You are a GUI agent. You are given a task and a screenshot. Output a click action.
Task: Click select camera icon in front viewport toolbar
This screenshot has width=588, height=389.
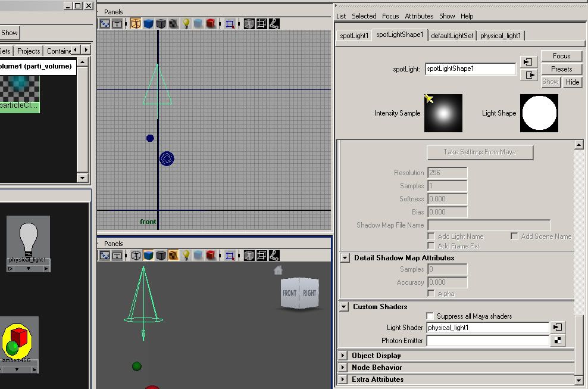(105, 24)
